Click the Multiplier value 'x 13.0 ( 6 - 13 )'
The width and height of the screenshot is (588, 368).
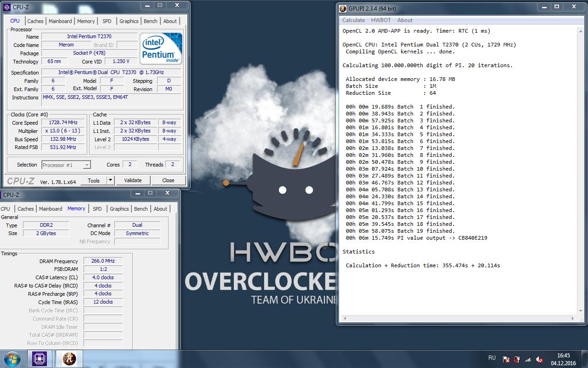(63, 131)
